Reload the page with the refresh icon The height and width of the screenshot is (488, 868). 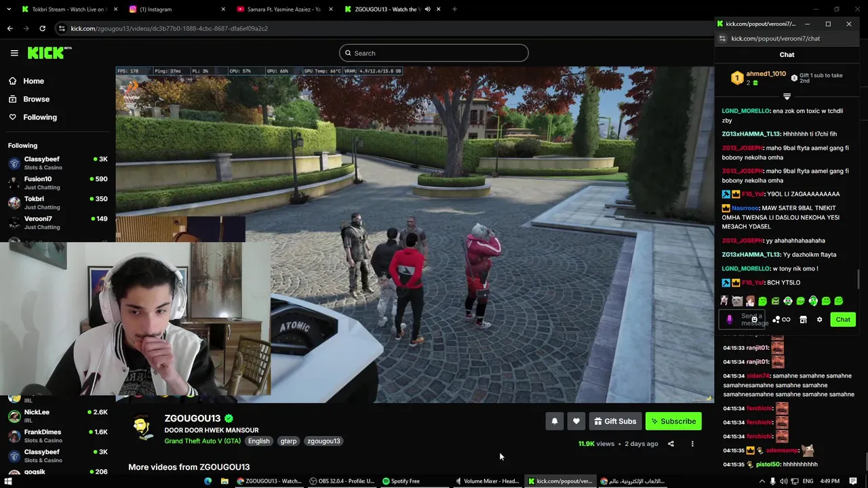(x=42, y=28)
